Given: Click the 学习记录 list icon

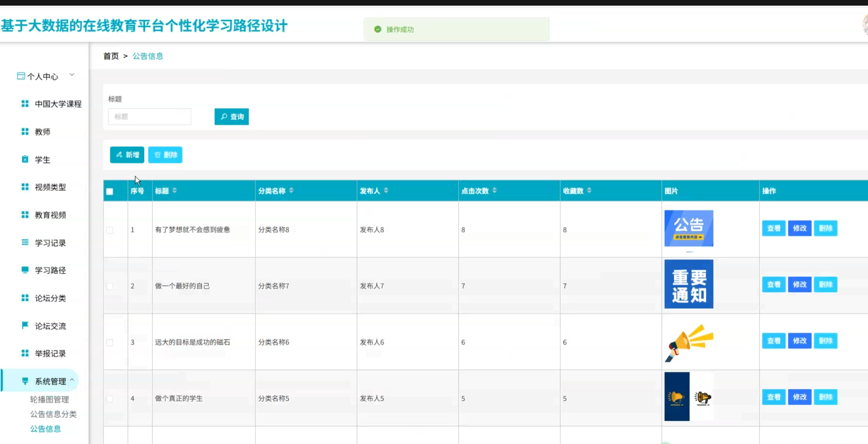Looking at the screenshot, I should pyautogui.click(x=25, y=242).
